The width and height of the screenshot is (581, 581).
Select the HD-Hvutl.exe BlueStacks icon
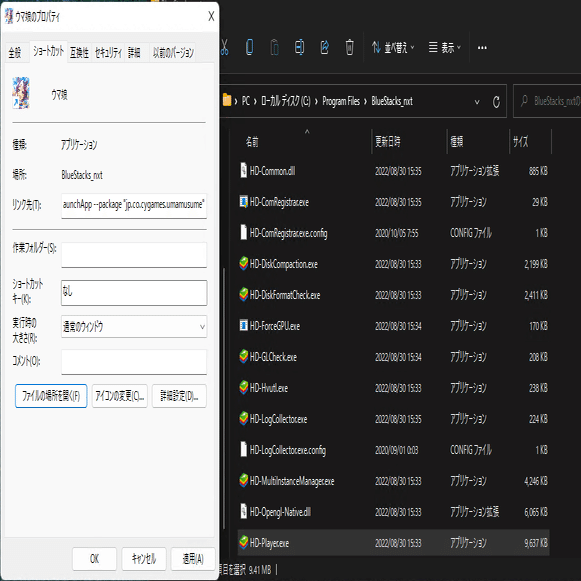point(243,388)
